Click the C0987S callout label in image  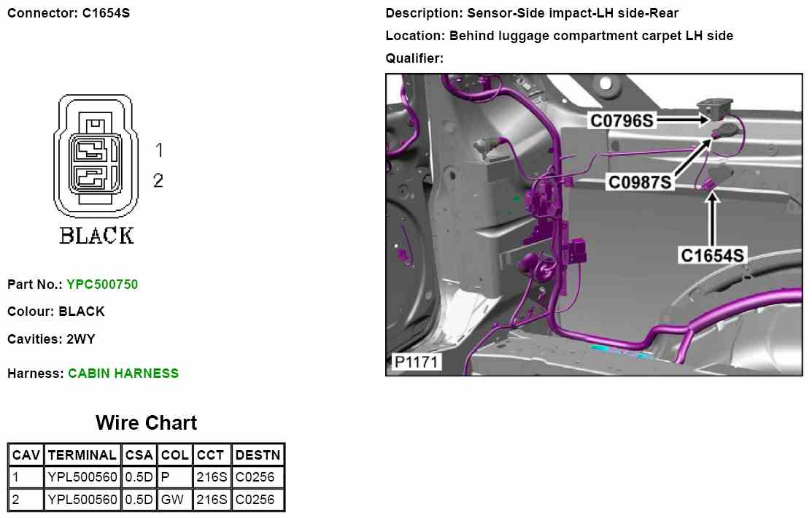640,182
